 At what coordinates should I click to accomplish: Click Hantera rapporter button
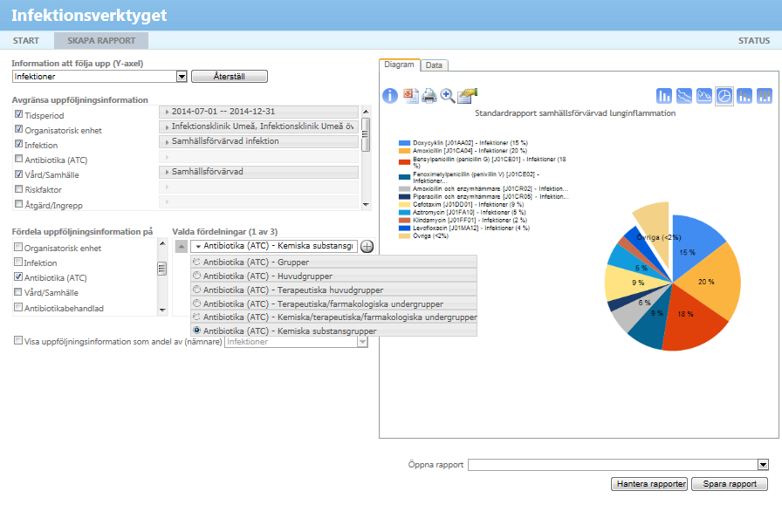point(649,484)
